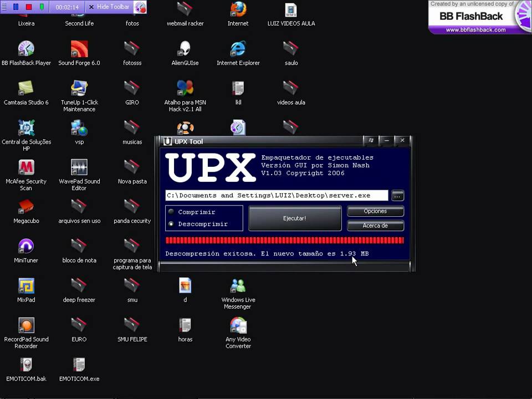
Task: Open the Acerca de dialog
Action: click(x=375, y=226)
